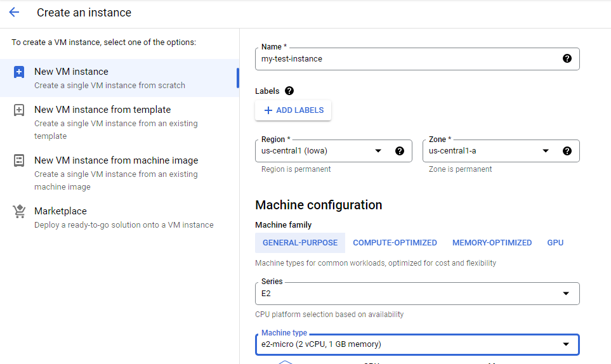
Task: Click the New VM instance plus icon
Action: tap(18, 72)
